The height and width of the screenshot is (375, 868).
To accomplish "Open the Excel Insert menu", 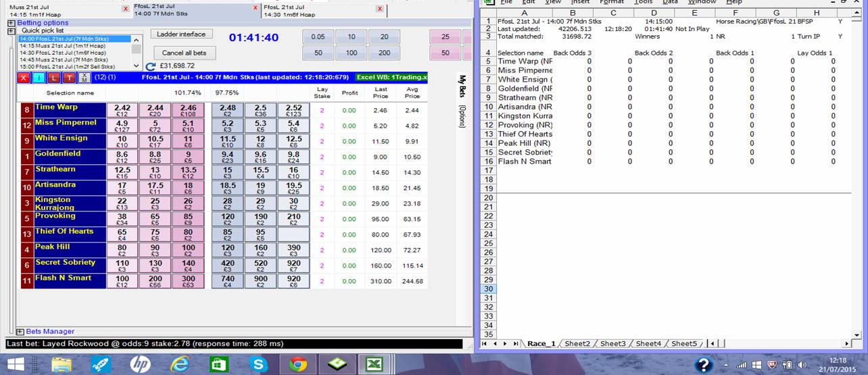I will pos(581,2).
